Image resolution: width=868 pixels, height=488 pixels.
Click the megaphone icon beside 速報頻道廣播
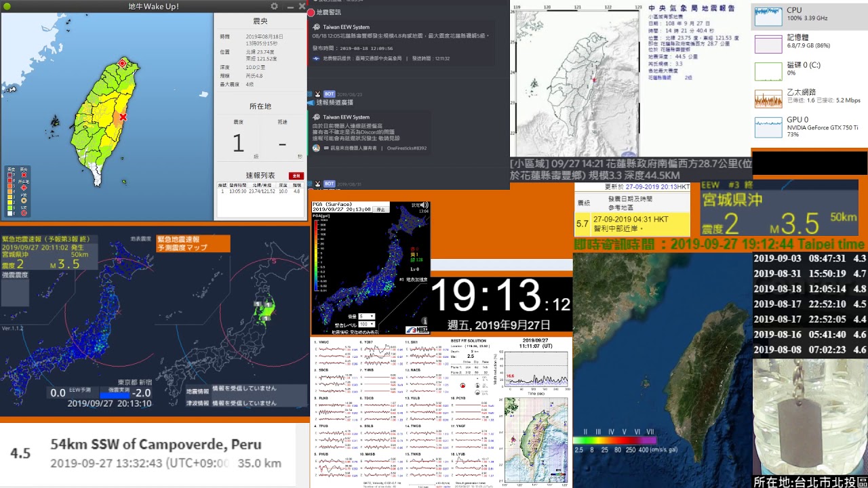coord(311,102)
